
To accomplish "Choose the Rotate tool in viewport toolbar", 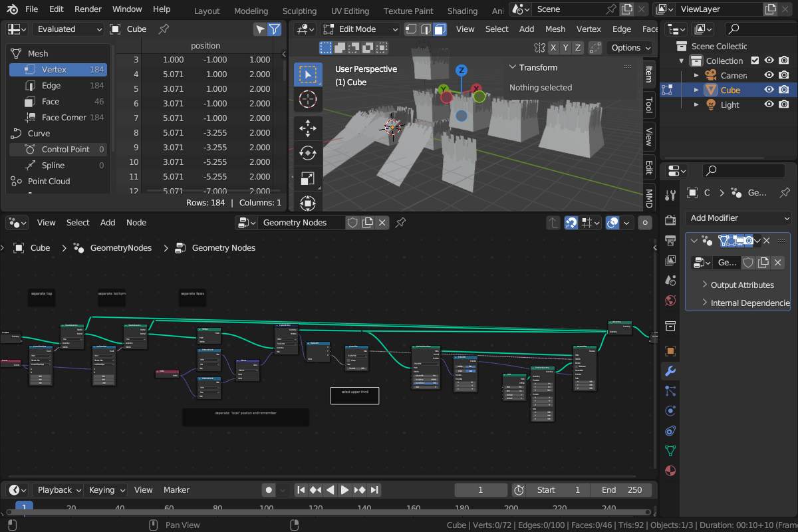I will point(308,153).
